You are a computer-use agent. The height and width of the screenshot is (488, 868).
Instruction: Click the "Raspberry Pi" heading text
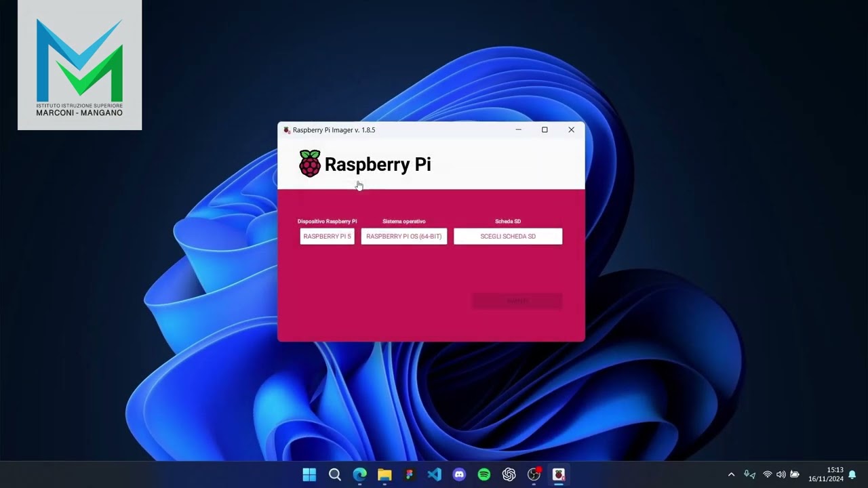(378, 165)
